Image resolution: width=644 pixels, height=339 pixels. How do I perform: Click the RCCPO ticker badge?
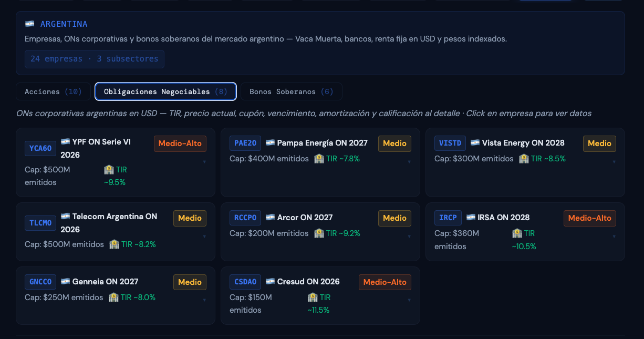pos(245,218)
